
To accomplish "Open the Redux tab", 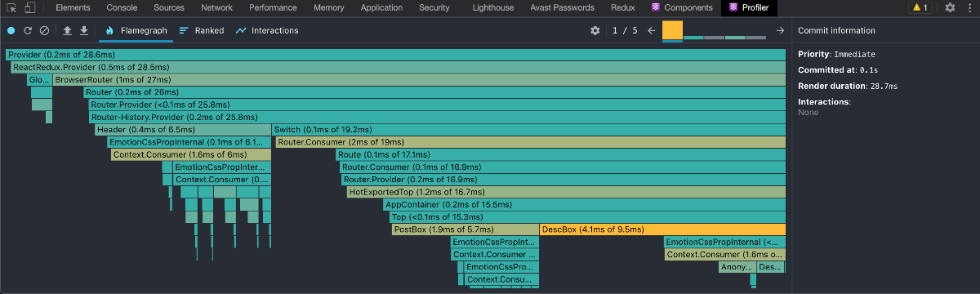I will 623,7.
